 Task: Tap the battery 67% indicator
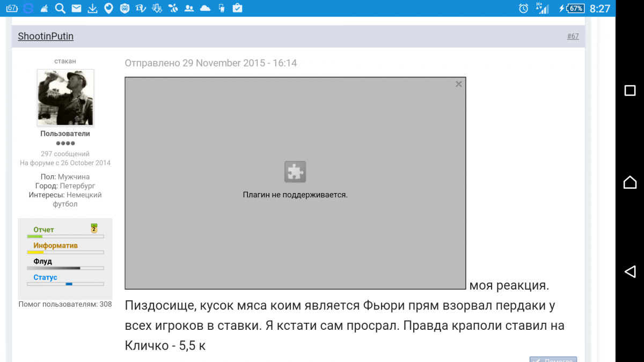click(576, 9)
